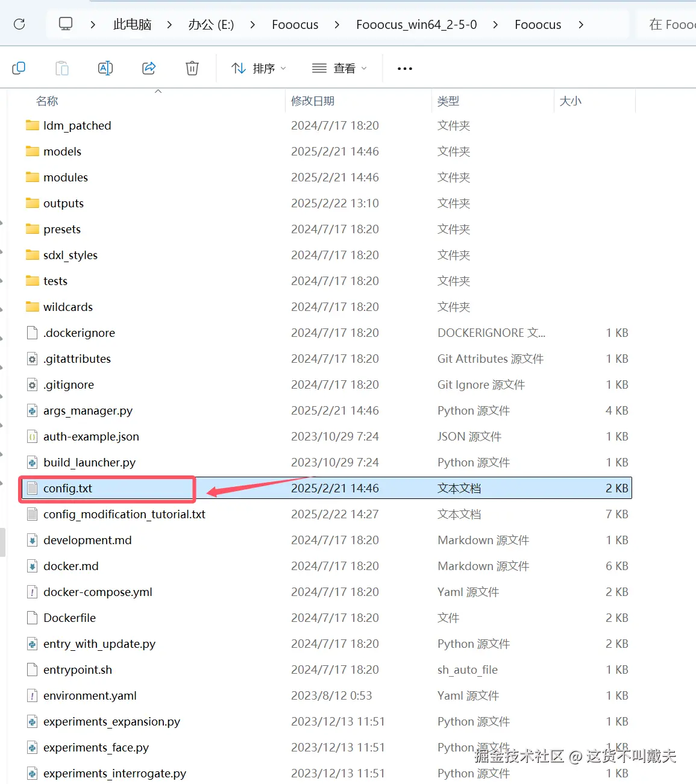Image resolution: width=696 pixels, height=784 pixels.
Task: Click the This PC monitor icon
Action: [x=66, y=24]
